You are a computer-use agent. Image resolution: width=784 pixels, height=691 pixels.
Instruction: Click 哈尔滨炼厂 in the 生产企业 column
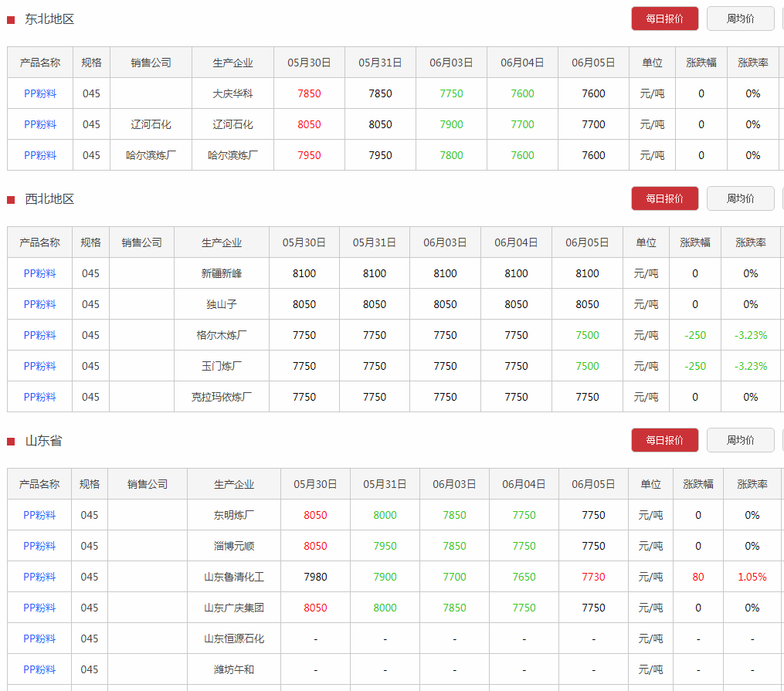pyautogui.click(x=232, y=155)
